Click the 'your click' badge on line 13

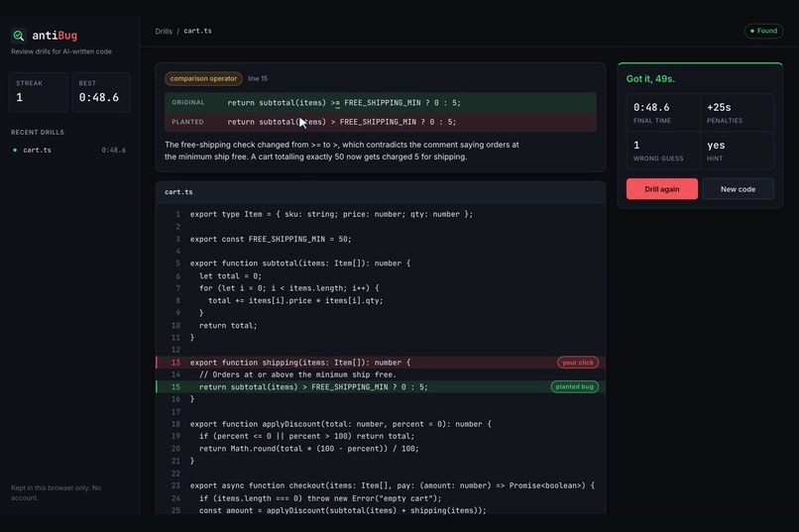tap(577, 363)
